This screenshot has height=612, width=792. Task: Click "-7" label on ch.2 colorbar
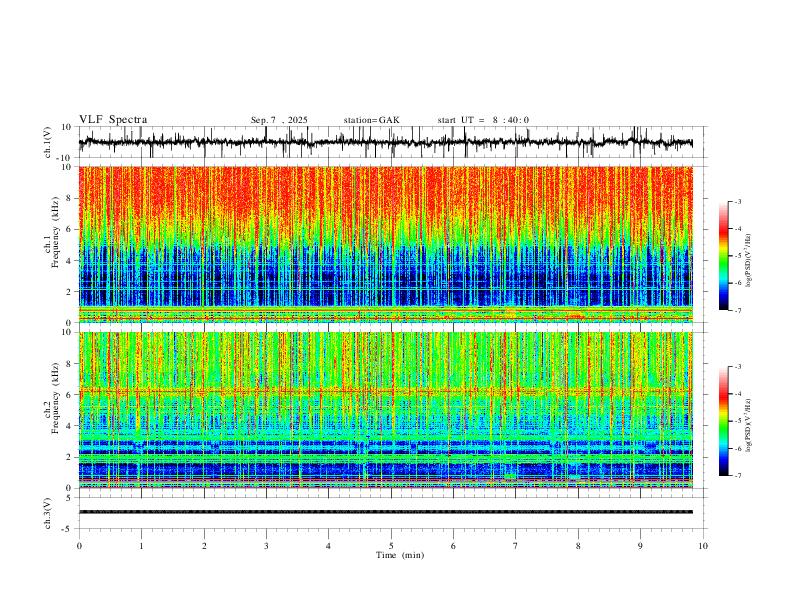coord(737,476)
